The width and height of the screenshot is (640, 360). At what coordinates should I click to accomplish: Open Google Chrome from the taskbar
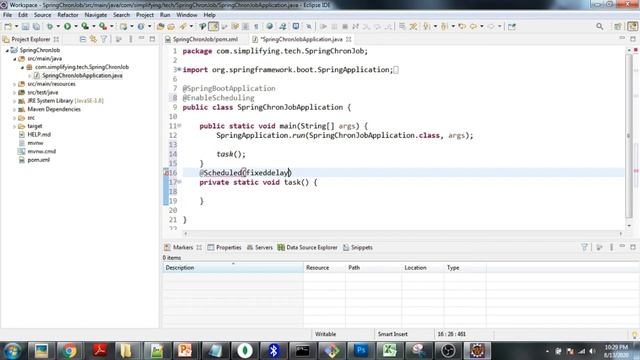[70, 351]
